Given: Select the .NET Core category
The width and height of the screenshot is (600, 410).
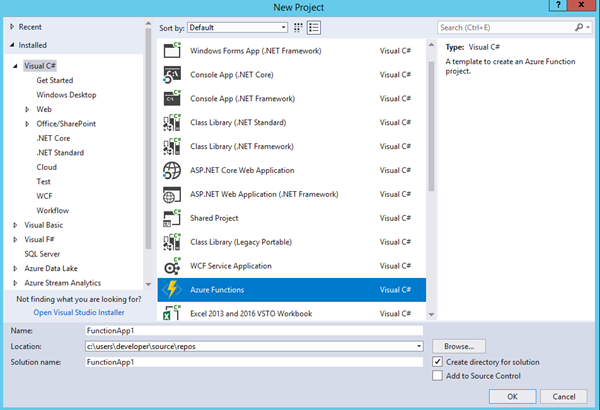Looking at the screenshot, I should click(53, 138).
